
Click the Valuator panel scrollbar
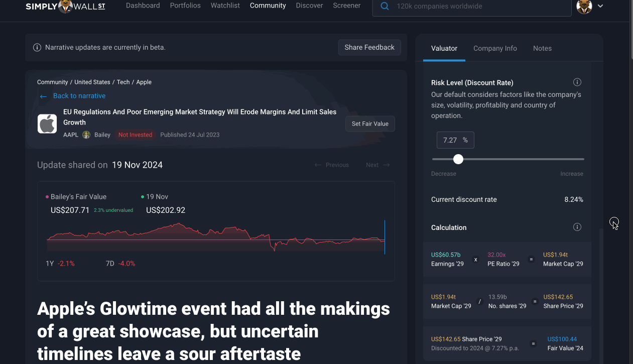(601, 295)
